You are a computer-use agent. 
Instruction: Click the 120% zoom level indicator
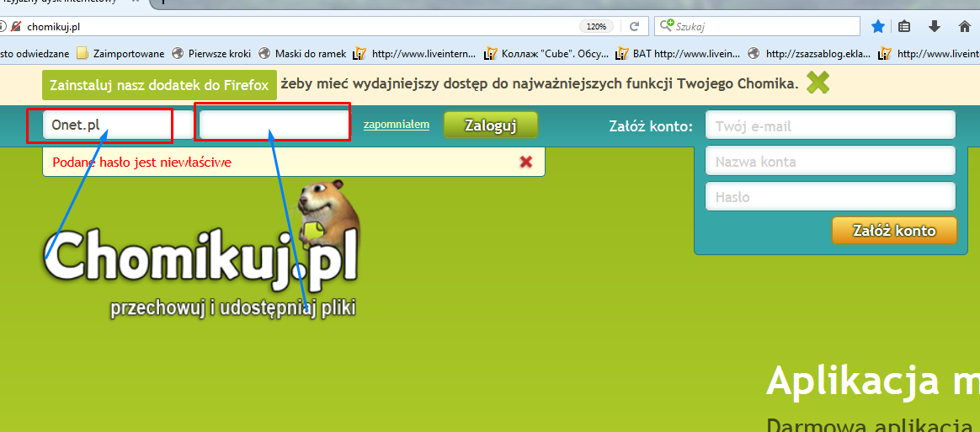596,26
